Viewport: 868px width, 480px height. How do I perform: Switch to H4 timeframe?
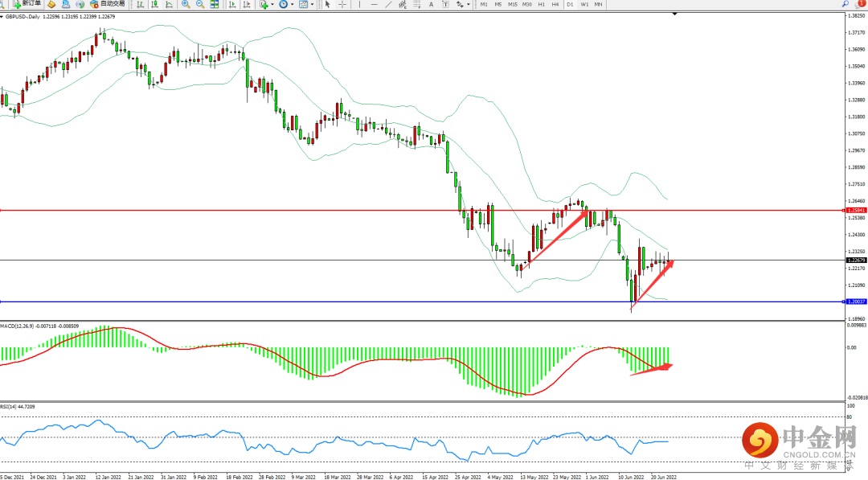pyautogui.click(x=555, y=4)
